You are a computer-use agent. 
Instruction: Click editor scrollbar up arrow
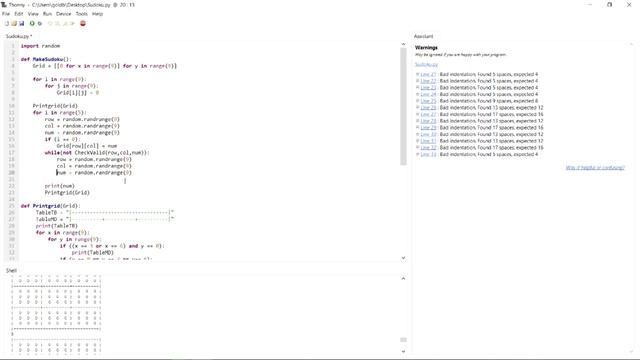[x=403, y=44]
